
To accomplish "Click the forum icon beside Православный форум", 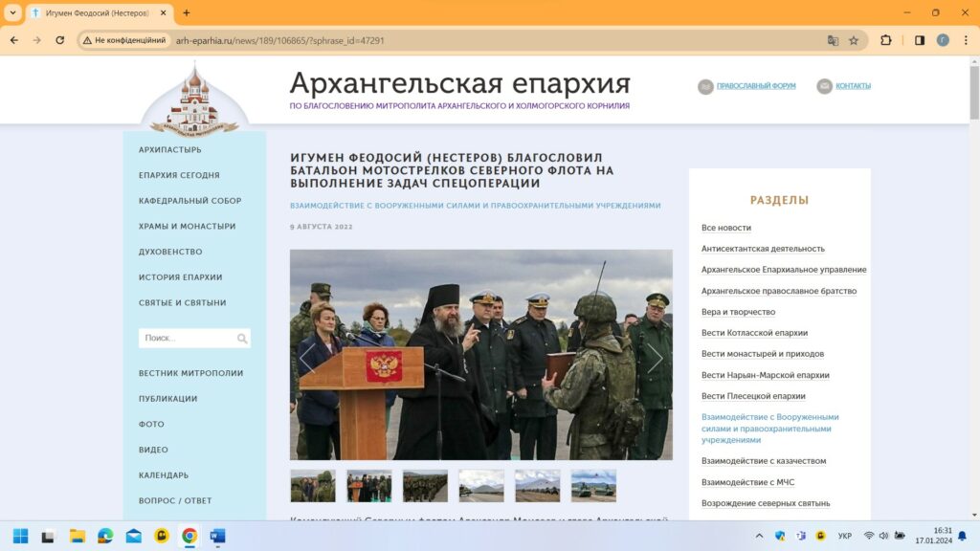I will 705,86.
